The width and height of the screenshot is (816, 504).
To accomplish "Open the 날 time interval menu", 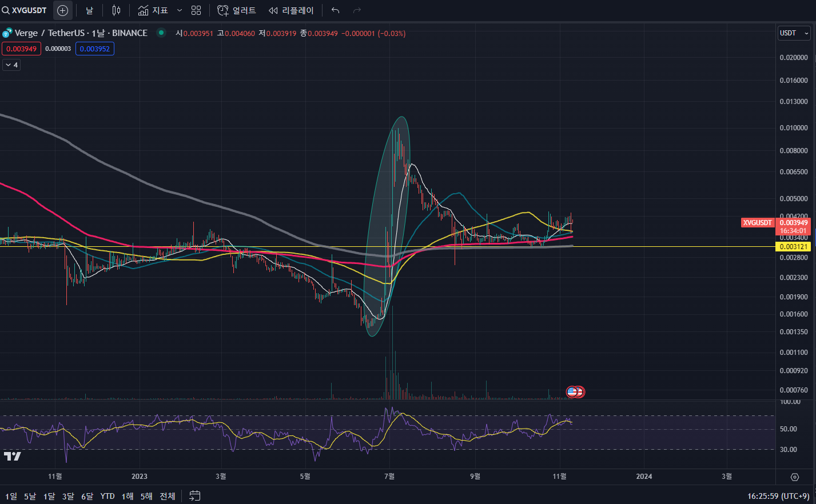I will [x=89, y=10].
